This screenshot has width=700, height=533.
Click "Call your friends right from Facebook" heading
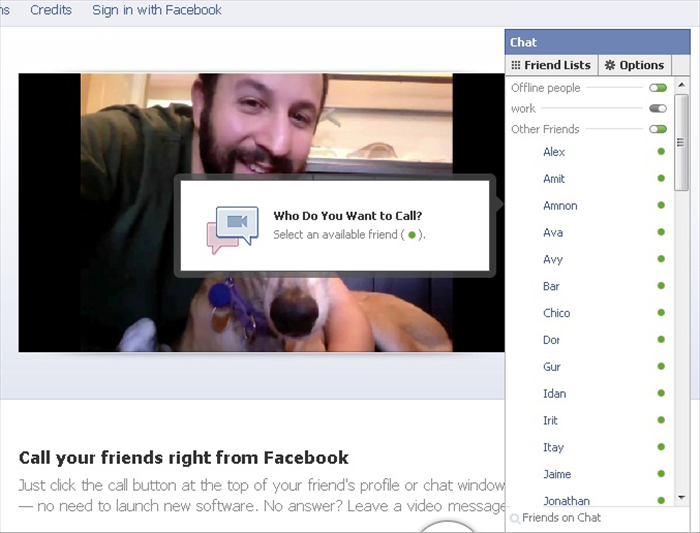coord(183,458)
